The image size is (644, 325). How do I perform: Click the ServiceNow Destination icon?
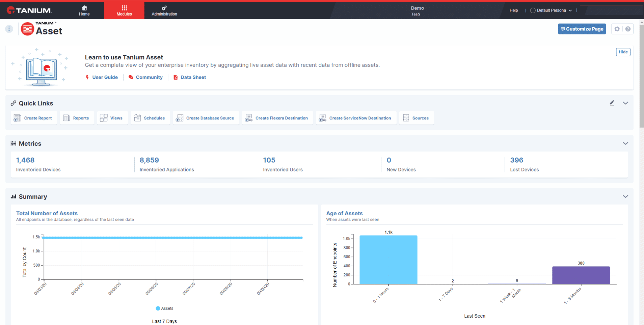click(322, 118)
